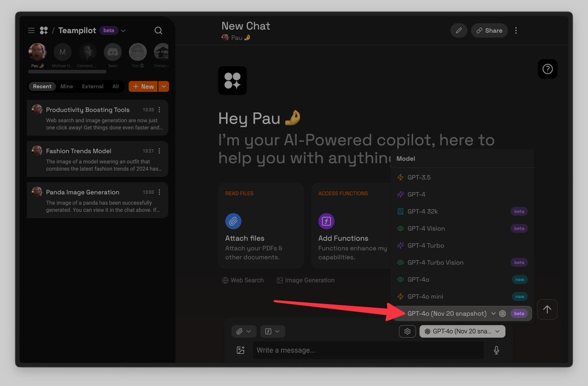The image size is (588, 386).
Task: Click the large Teampilot logo tile
Action: [x=233, y=80]
